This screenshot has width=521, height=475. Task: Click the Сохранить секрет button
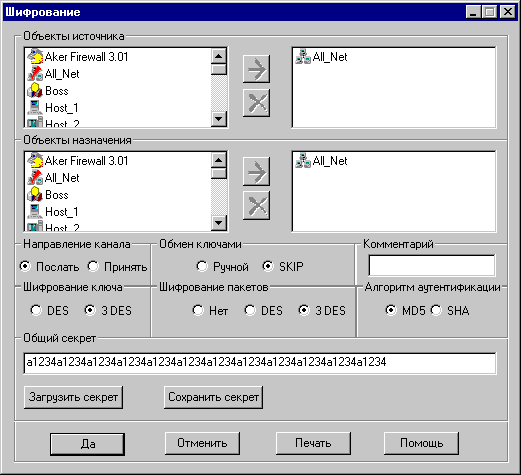click(x=213, y=397)
